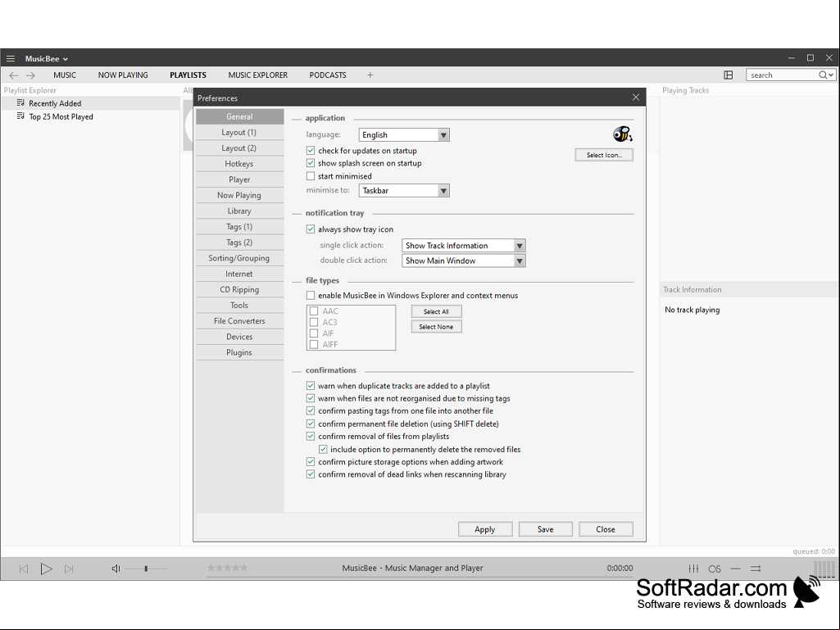The height and width of the screenshot is (630, 840).
Task: Skip to the next track
Action: [x=69, y=569]
